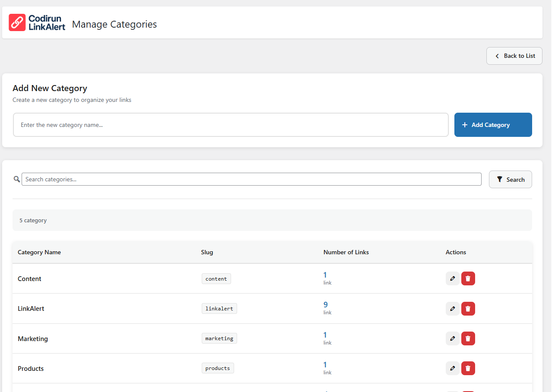Click the magnifier icon beside search field
This screenshot has width=552, height=392.
point(17,179)
